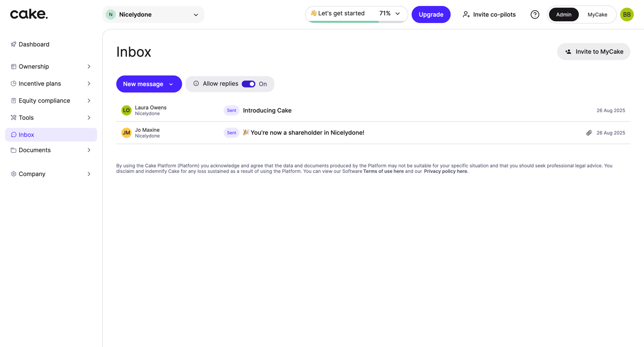Expand the Company submenu chevron
Image resolution: width=644 pixels, height=347 pixels.
click(89, 174)
